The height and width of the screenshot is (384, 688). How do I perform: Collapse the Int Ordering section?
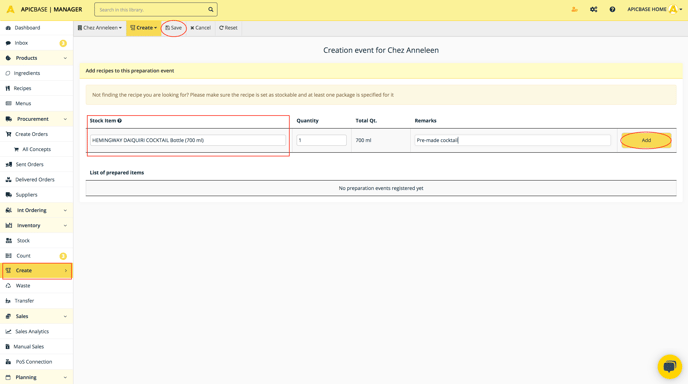[x=65, y=210]
